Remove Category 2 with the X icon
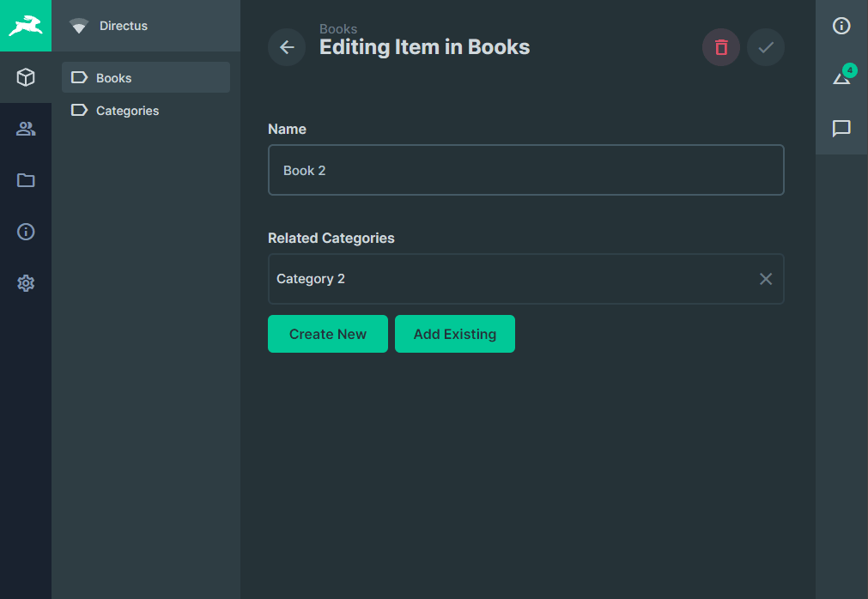 tap(766, 279)
